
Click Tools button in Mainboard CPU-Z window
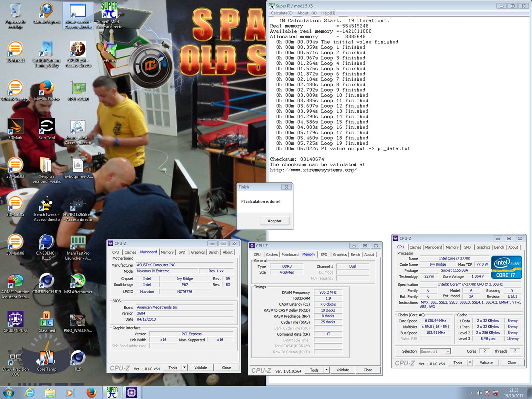173,368
